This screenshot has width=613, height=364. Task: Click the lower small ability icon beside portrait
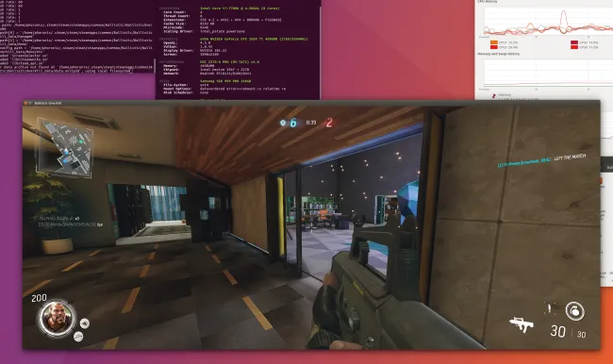click(x=78, y=337)
